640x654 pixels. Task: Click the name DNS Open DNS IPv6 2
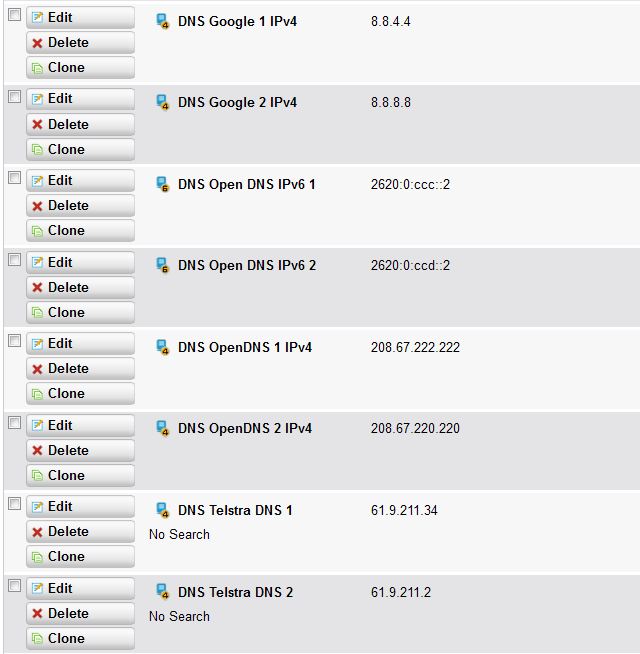coord(247,265)
